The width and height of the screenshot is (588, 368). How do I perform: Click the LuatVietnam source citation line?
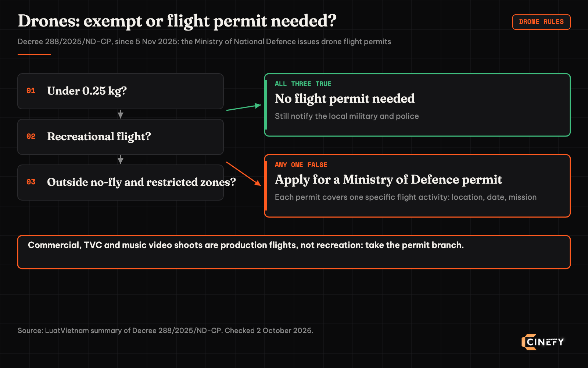[x=165, y=330]
